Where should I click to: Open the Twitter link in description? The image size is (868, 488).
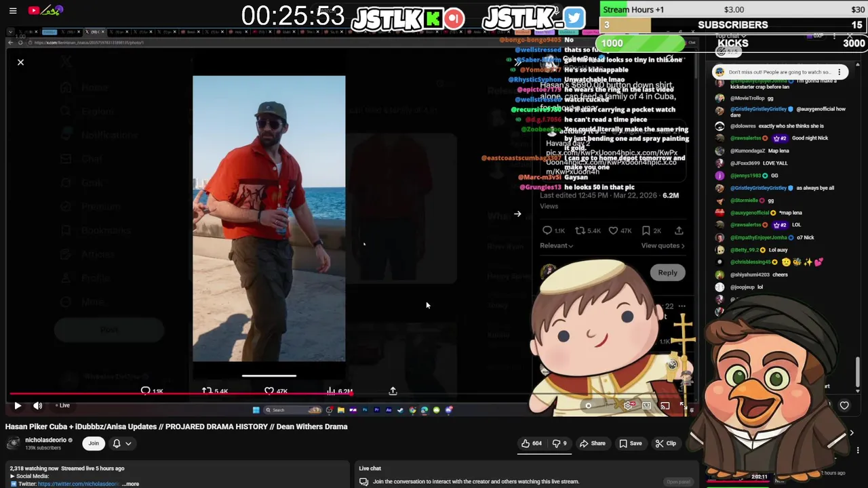pyautogui.click(x=78, y=484)
